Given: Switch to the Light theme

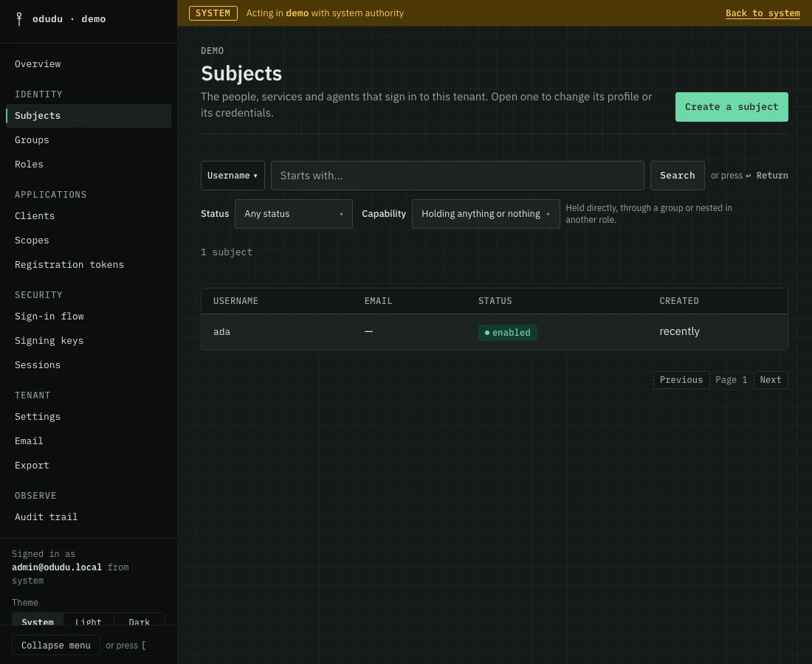Looking at the screenshot, I should [88, 619].
